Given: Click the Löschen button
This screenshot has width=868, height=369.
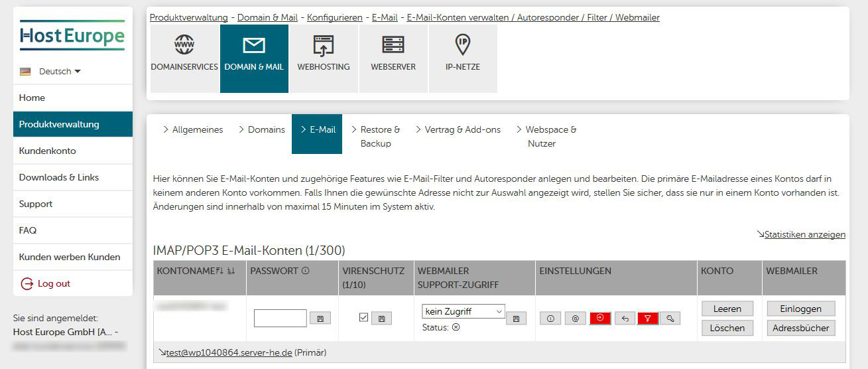Looking at the screenshot, I should coord(727,328).
